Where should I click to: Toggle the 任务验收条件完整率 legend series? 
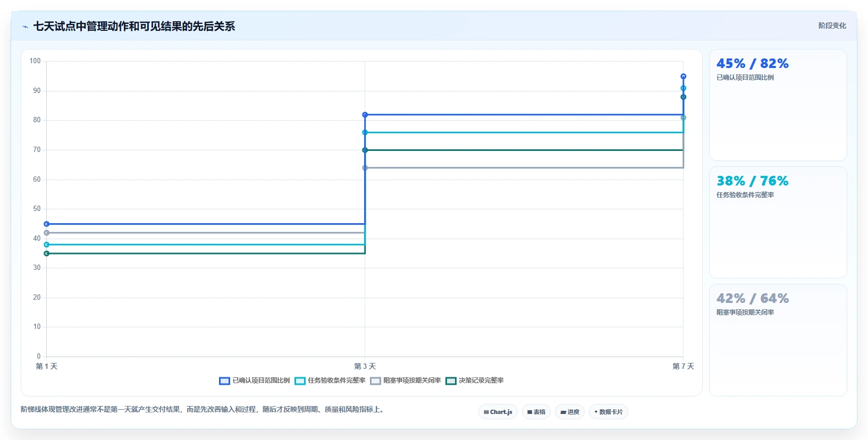click(x=330, y=380)
